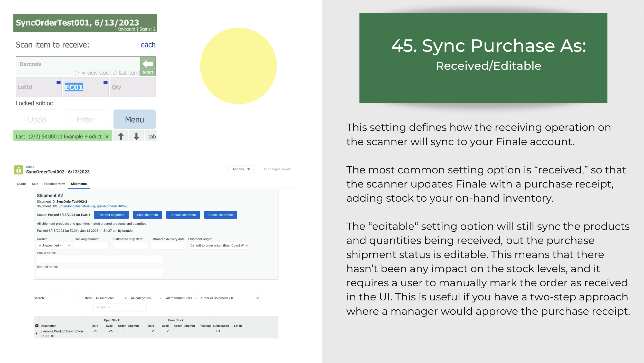Open the Shipment origin dropdown
The height and width of the screenshot is (363, 644).
[x=219, y=246]
